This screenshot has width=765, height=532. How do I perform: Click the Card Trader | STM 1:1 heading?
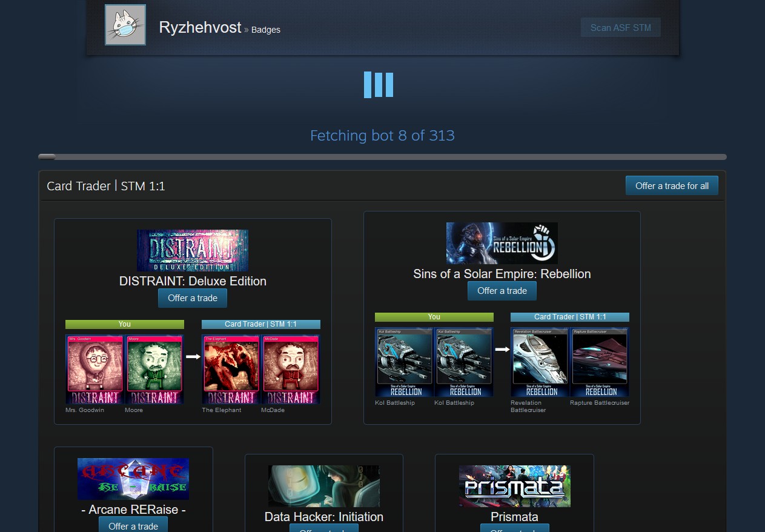tap(106, 186)
